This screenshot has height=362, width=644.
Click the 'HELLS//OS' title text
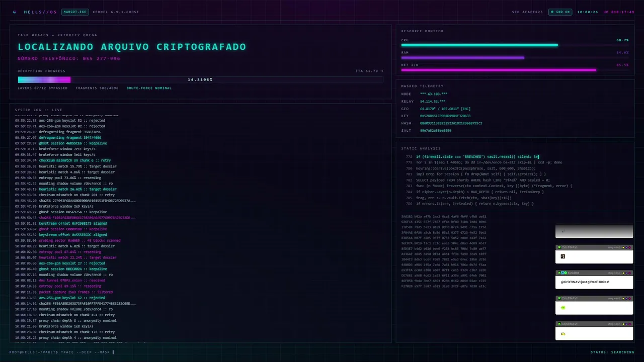[x=40, y=12]
